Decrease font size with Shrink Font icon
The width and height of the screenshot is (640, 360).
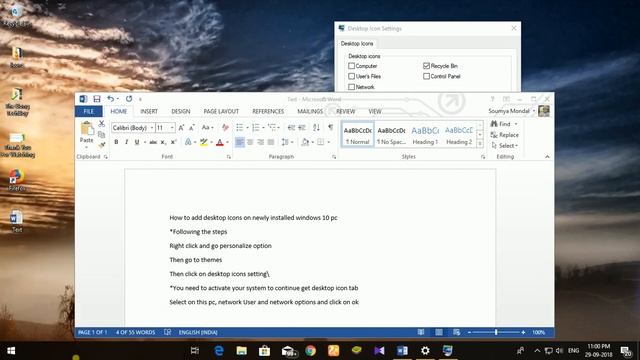point(191,128)
